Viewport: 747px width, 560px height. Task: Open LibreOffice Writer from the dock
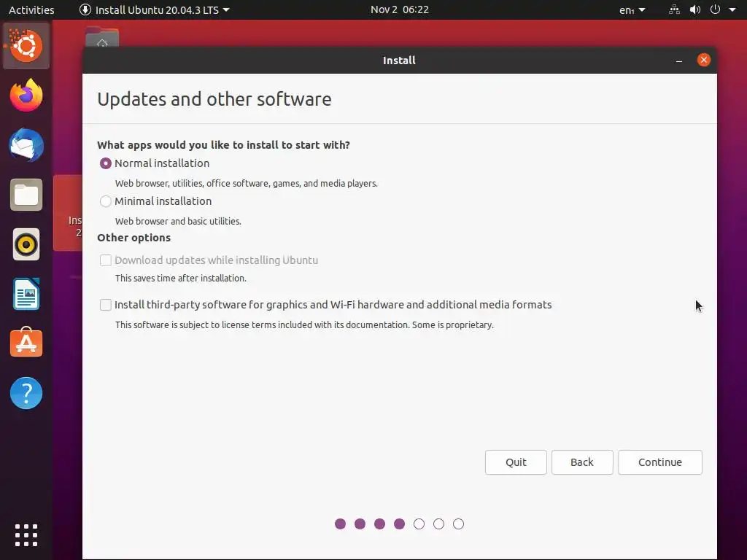[x=26, y=294]
